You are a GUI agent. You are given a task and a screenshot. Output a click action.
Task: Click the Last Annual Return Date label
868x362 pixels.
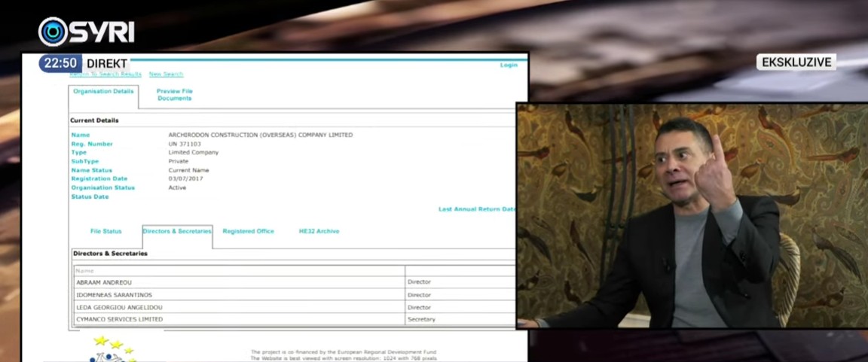click(477, 209)
